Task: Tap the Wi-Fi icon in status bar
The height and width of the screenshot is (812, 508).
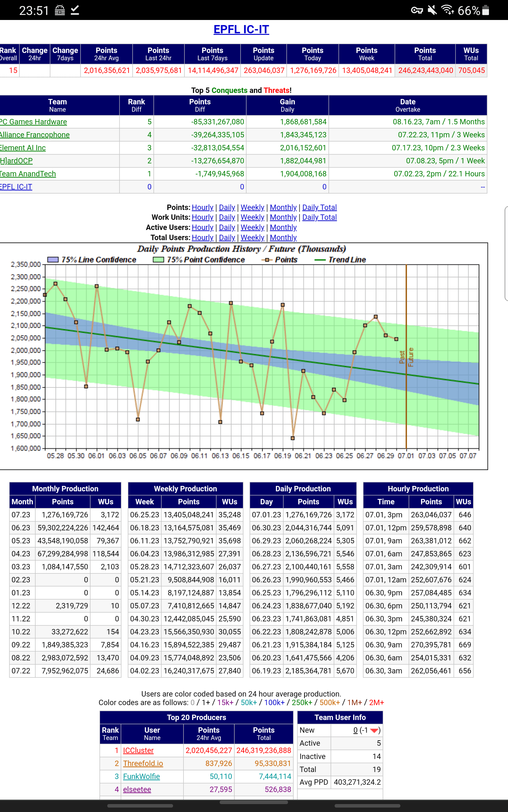Action: point(448,10)
